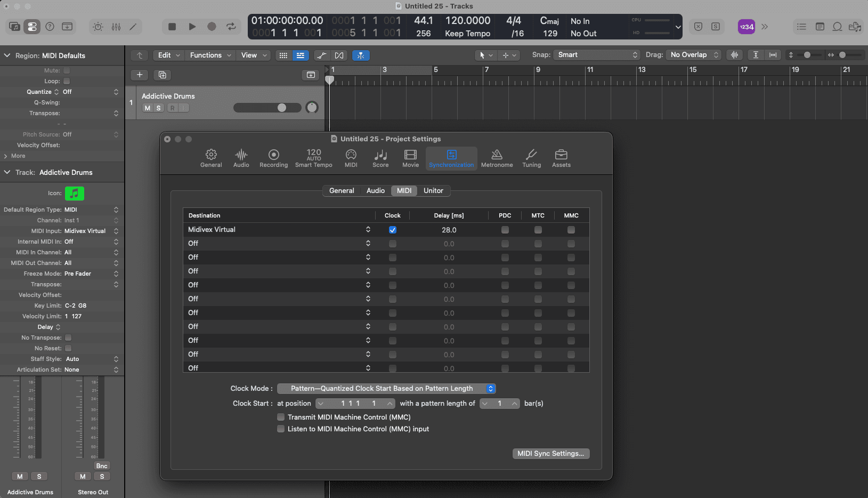Open Clock Mode dropdown

386,389
